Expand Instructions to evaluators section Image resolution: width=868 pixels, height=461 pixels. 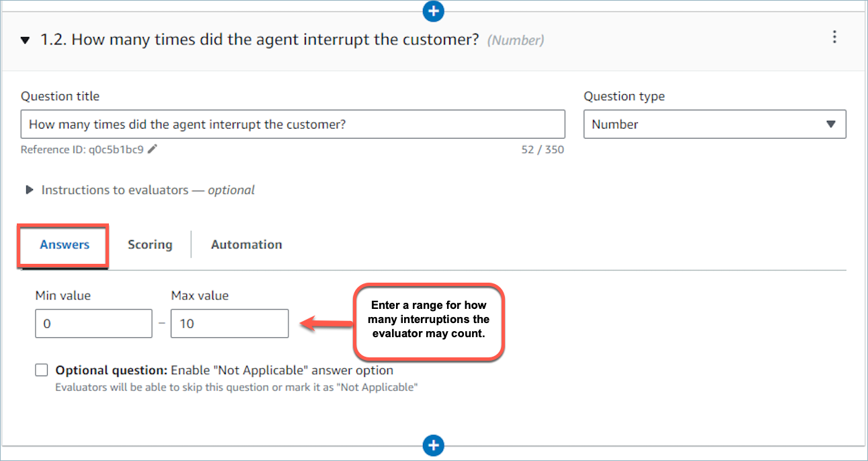[30, 190]
